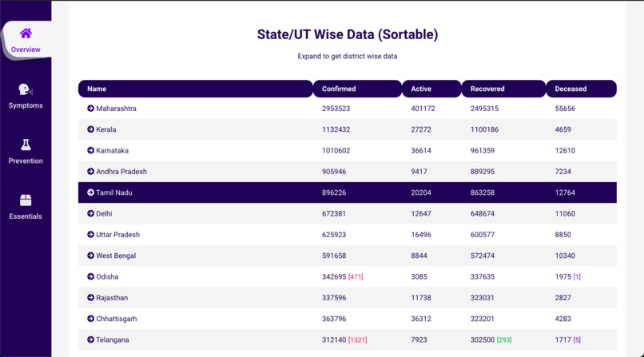Sort table by Deceased column
644x357 pixels.
pyautogui.click(x=581, y=89)
